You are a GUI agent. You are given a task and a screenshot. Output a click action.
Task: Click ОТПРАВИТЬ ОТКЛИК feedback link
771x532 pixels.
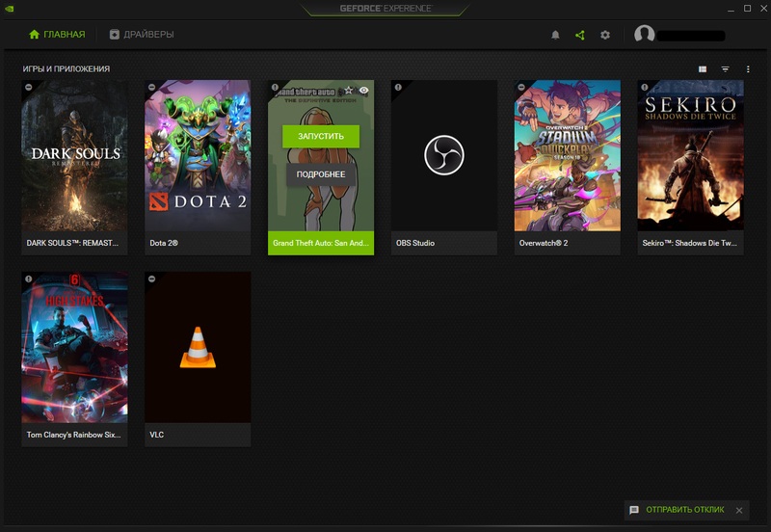coord(686,510)
